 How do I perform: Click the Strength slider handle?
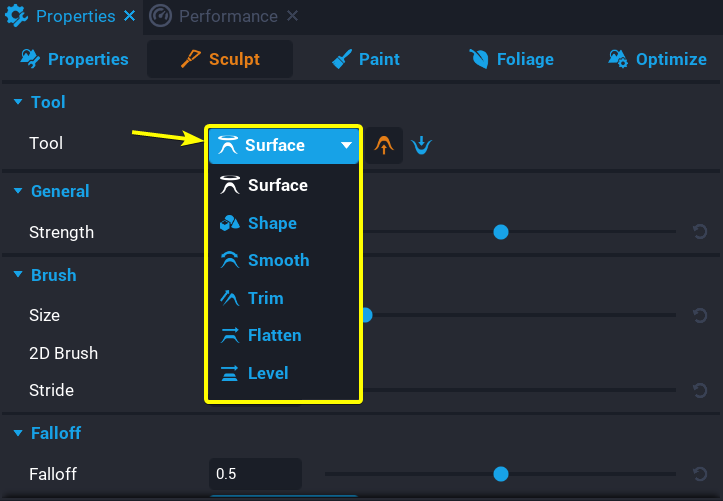(x=501, y=232)
